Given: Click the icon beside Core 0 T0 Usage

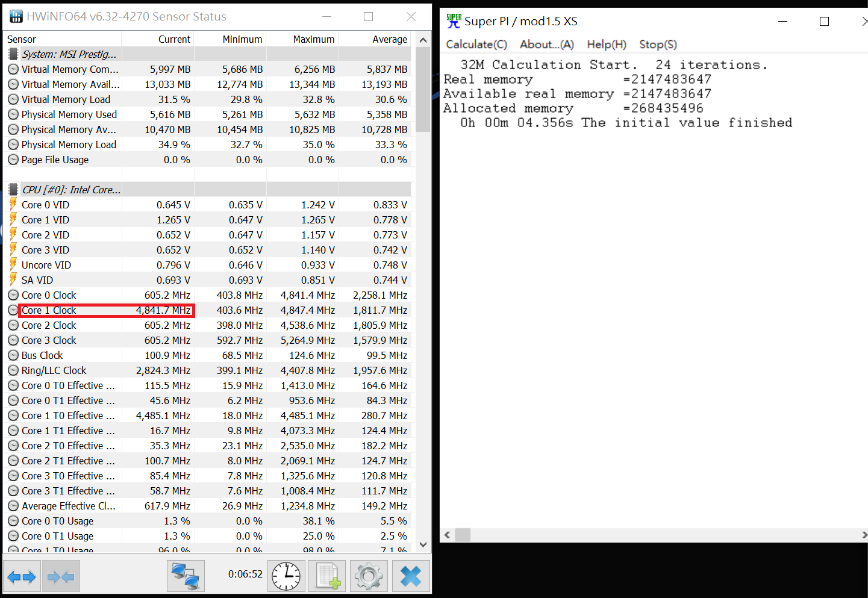Looking at the screenshot, I should click(x=13, y=521).
